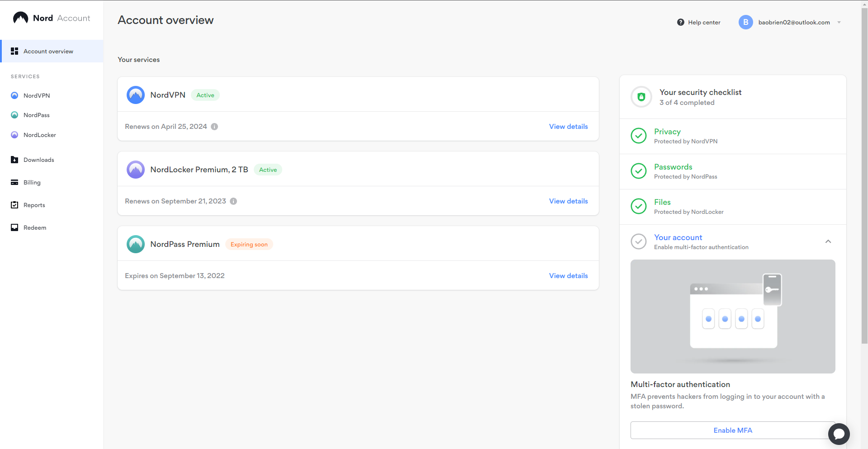View details for NordPass Premium

569,276
